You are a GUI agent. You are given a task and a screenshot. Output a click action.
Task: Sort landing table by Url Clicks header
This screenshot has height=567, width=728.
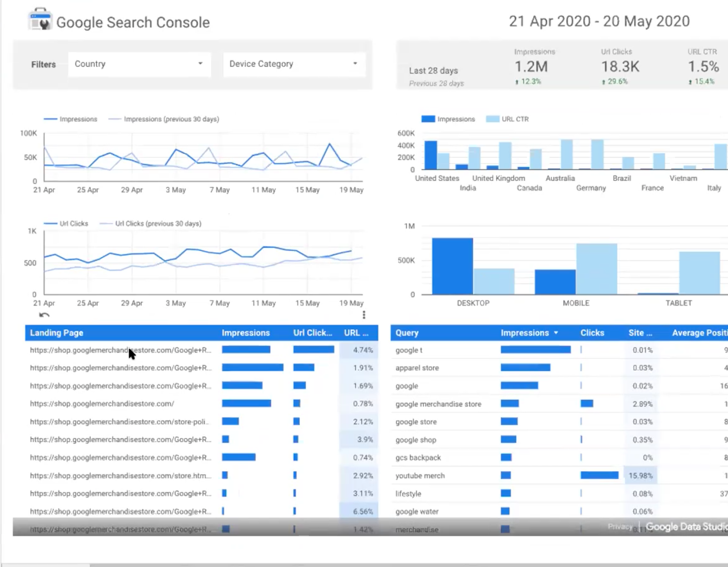point(312,333)
